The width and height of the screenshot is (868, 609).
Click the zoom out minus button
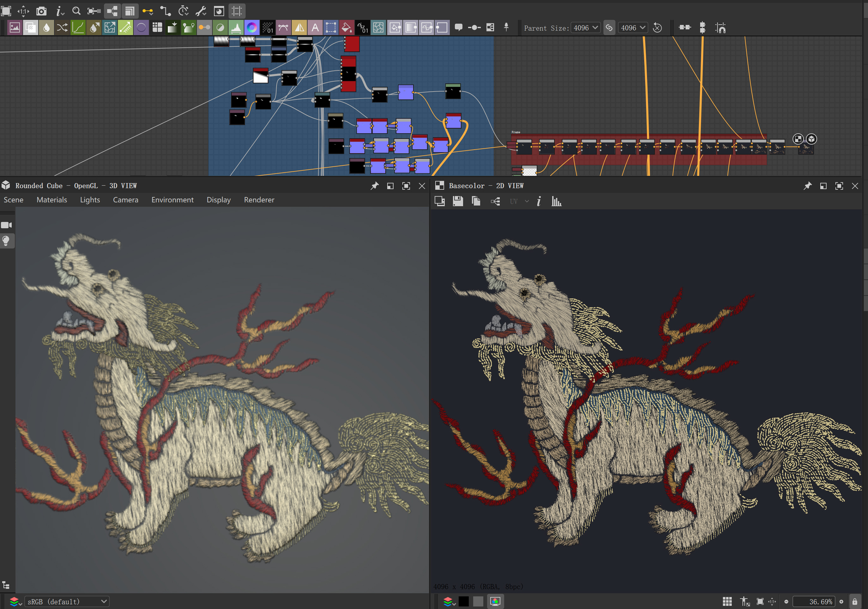point(787,601)
